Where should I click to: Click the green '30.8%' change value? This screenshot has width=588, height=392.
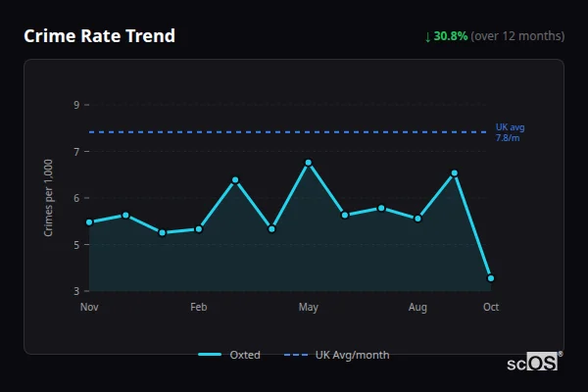[x=451, y=36]
